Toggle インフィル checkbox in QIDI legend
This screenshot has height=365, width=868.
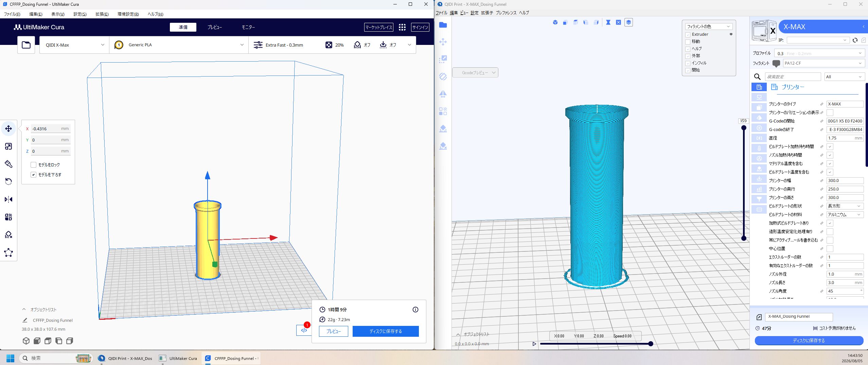pyautogui.click(x=688, y=63)
